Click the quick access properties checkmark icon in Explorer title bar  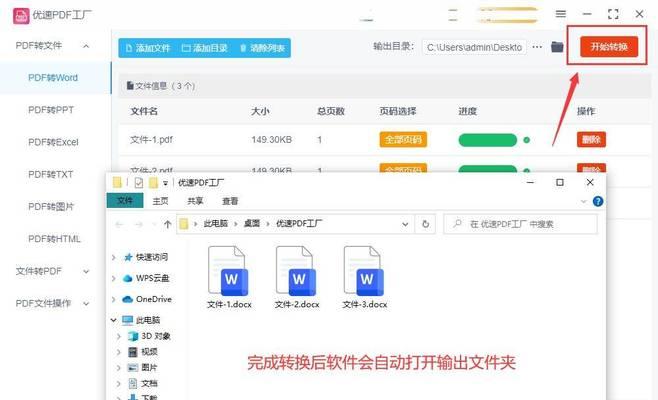139,183
